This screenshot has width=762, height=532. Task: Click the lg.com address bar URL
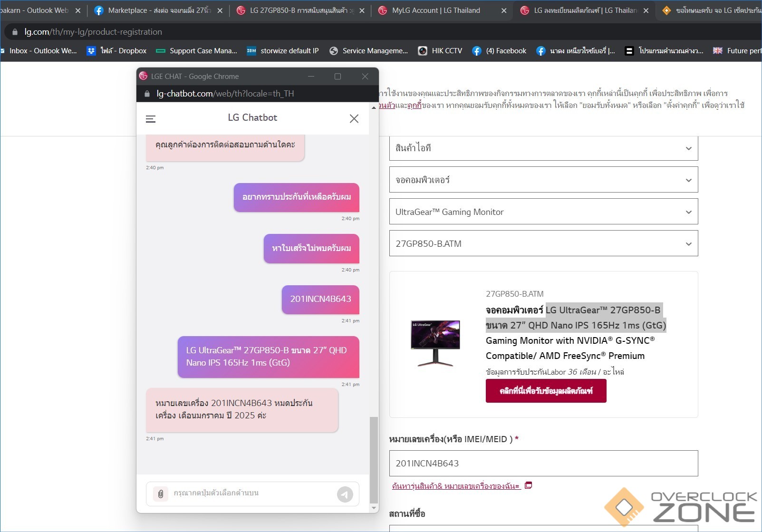93,32
